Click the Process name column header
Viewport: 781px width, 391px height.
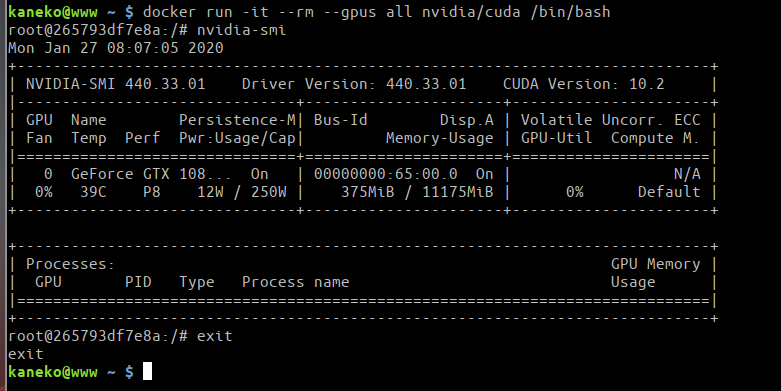[295, 282]
